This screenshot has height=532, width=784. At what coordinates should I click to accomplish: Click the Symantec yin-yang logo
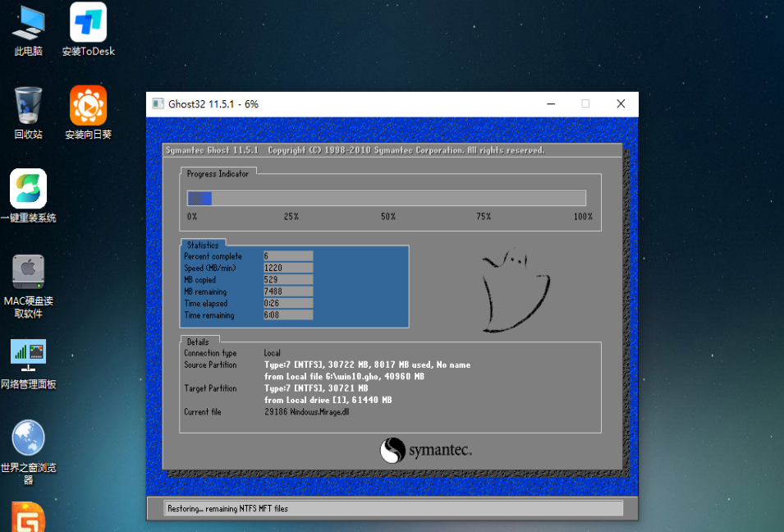392,450
